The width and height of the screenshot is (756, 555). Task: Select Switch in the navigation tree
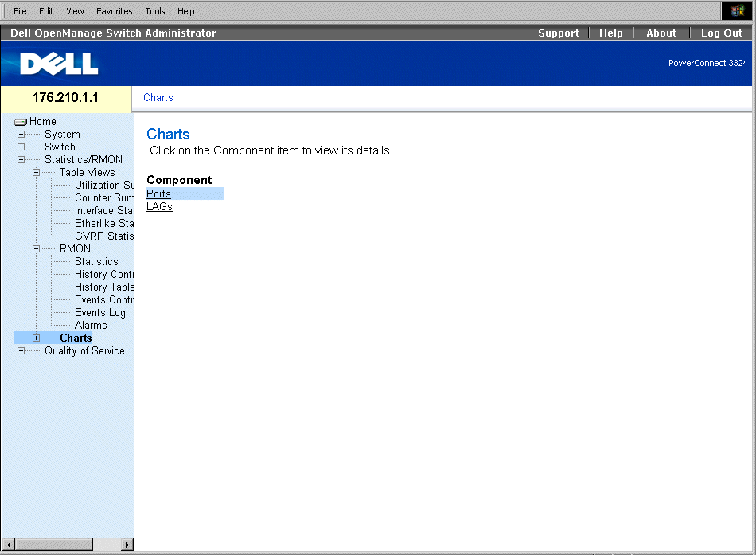coord(60,147)
